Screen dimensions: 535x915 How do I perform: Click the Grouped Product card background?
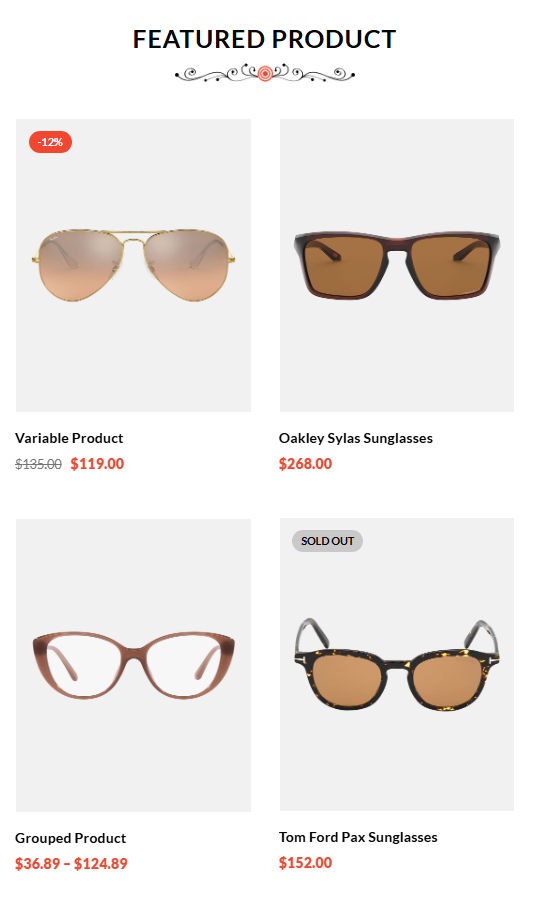134,759
